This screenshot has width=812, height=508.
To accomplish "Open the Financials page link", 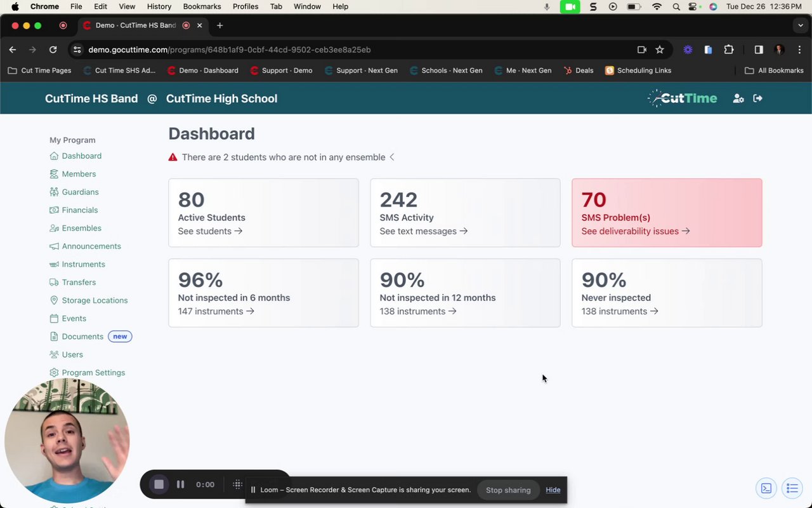I will coord(80,210).
